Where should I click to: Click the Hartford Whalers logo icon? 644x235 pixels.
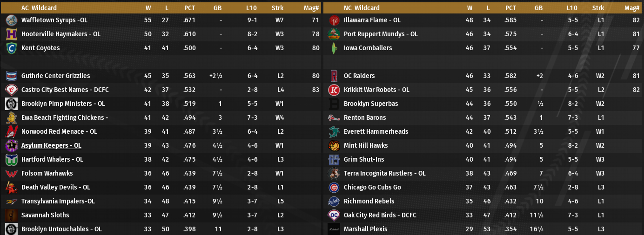coord(12,159)
